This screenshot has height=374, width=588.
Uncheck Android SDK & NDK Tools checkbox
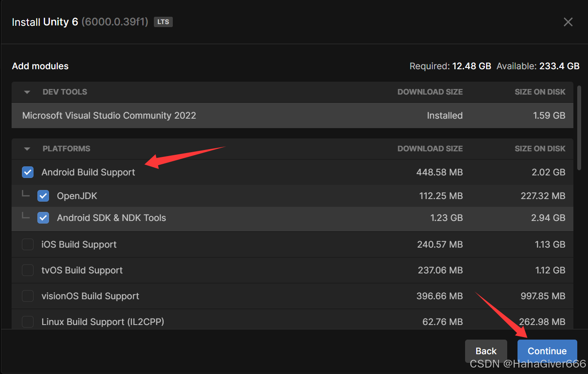43,218
